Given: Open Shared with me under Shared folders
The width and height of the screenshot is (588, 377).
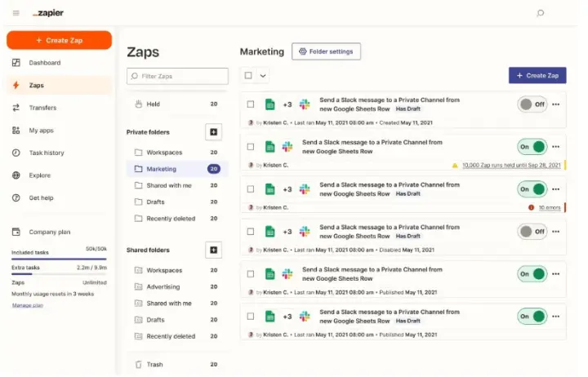Looking at the screenshot, I should pos(177,303).
